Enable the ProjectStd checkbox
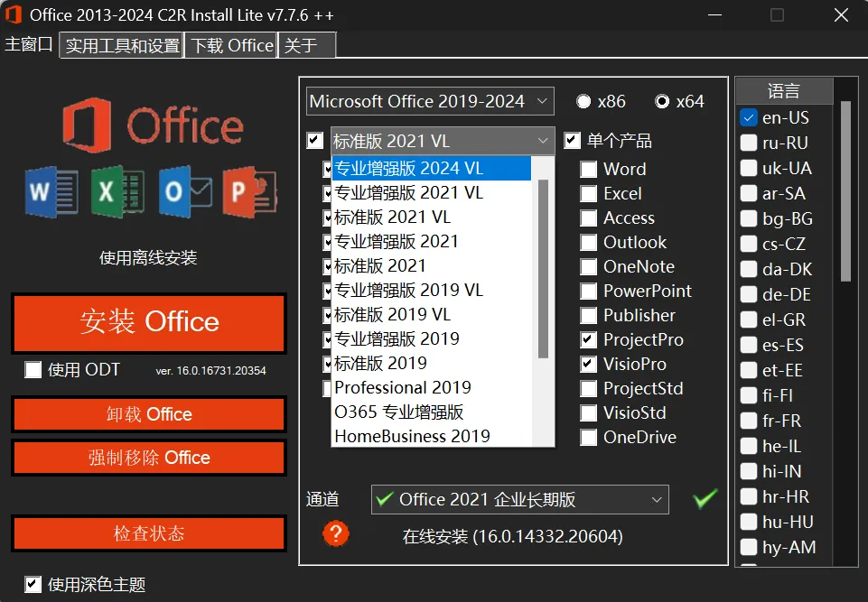868x602 pixels. pyautogui.click(x=588, y=388)
